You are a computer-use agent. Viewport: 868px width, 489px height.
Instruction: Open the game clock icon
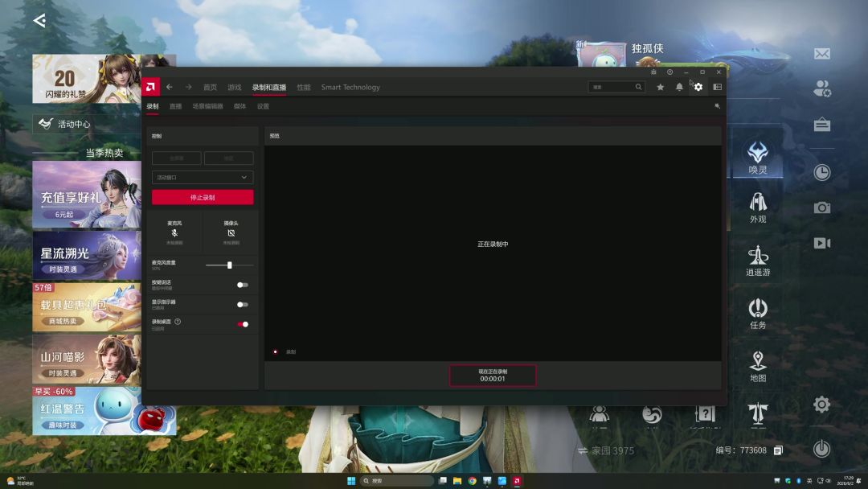coord(822,172)
